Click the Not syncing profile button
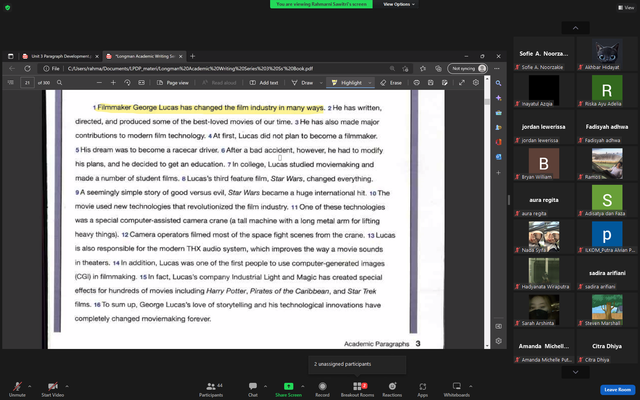The height and width of the screenshot is (400, 640). coord(468,69)
